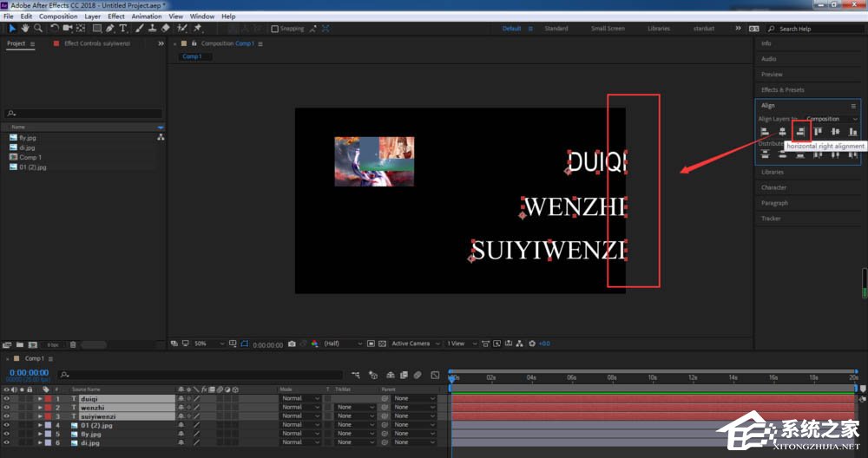The image size is (868, 458).
Task: Choose the Horizontal Type tool
Action: pyautogui.click(x=124, y=28)
